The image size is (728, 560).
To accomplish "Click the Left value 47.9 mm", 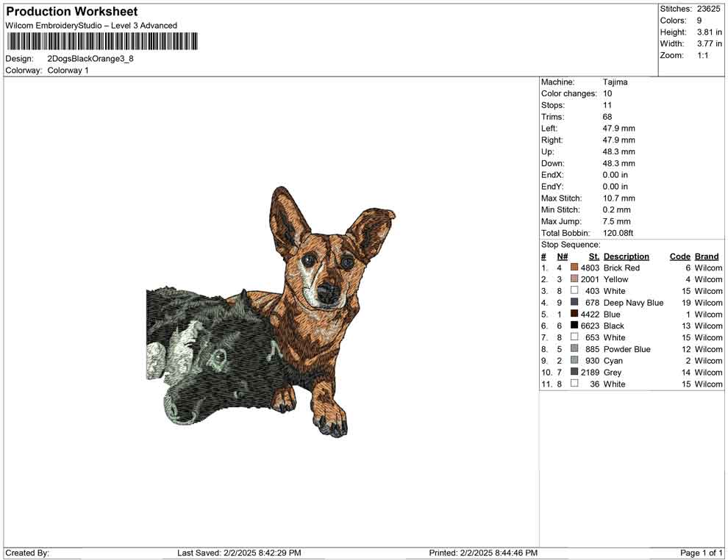I will tap(619, 129).
